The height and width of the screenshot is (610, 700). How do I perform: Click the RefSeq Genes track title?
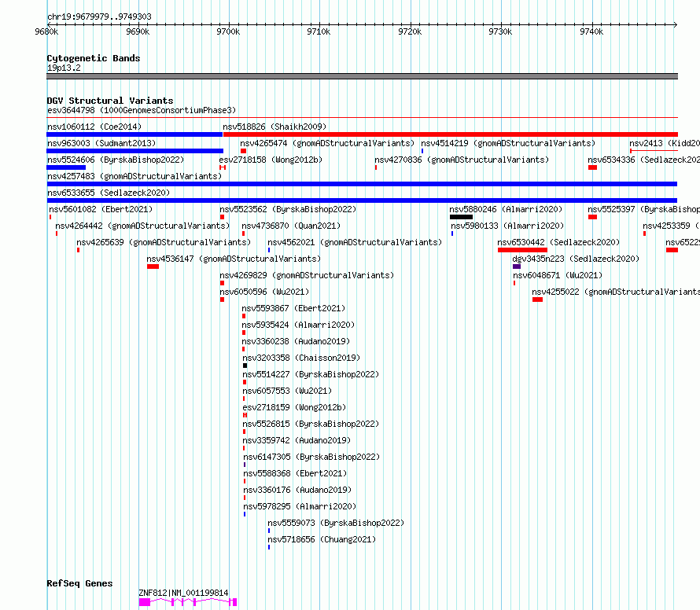pos(79,583)
